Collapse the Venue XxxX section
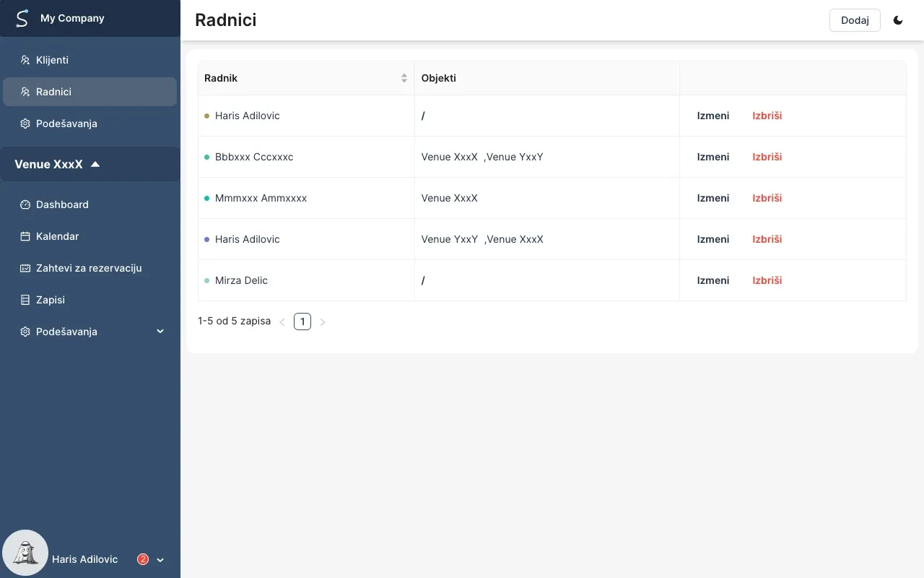924x578 pixels. tap(95, 164)
